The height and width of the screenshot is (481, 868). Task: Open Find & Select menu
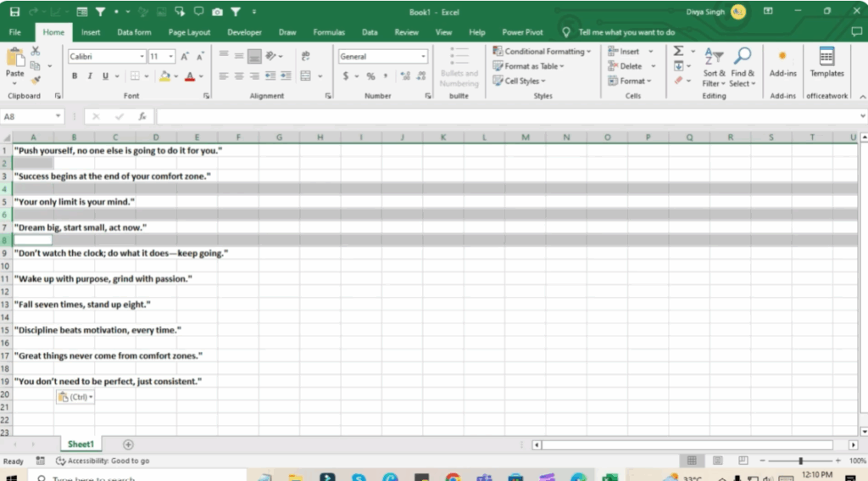point(743,67)
